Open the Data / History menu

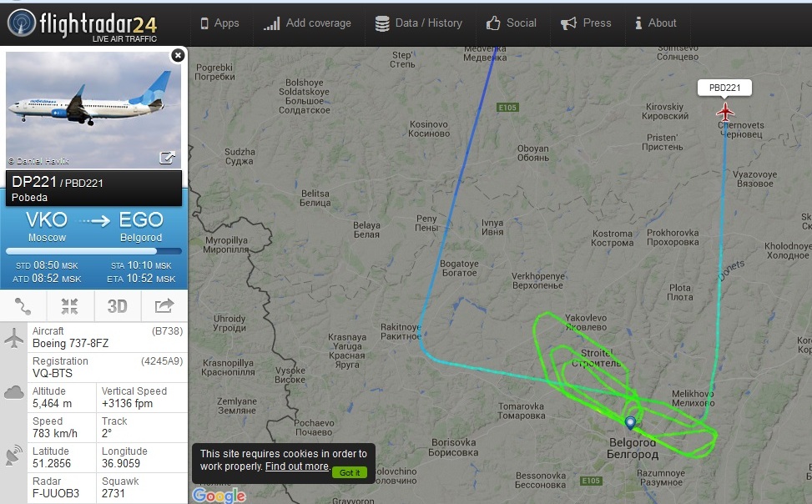click(418, 23)
